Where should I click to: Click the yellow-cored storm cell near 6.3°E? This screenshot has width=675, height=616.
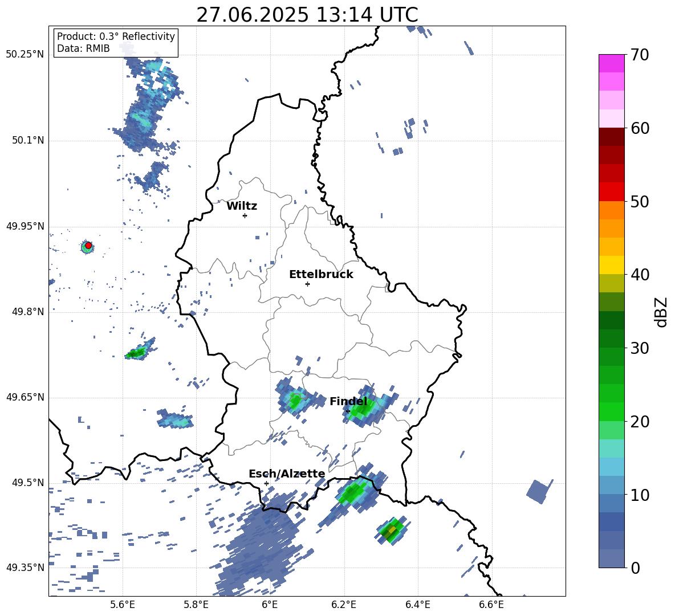[x=392, y=531]
